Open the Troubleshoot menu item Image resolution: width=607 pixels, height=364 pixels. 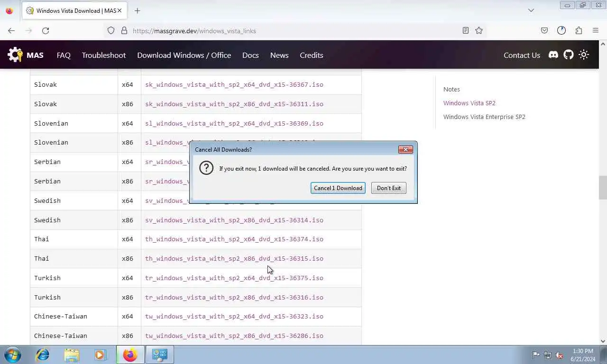104,55
